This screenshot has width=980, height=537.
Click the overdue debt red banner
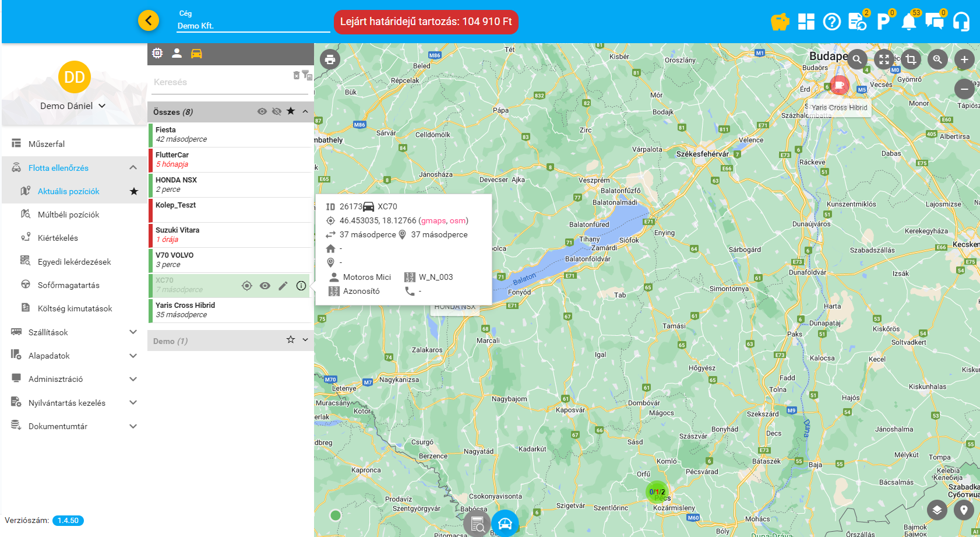(426, 22)
